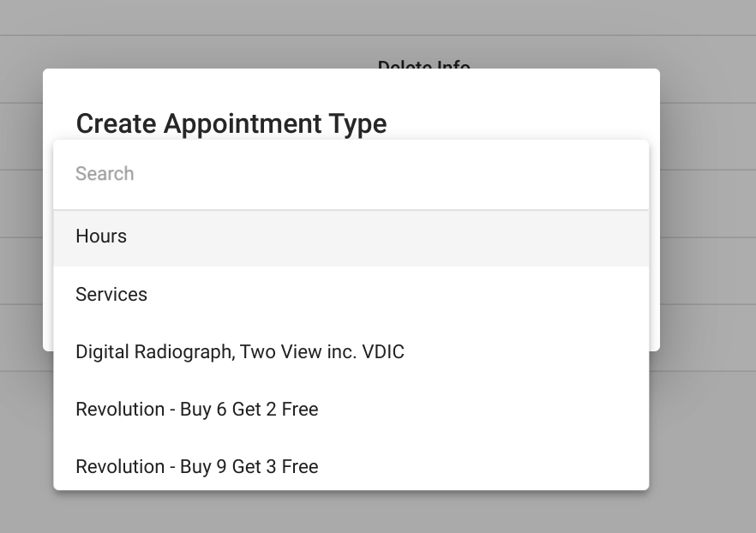Choose Revolution - Buy 6 Get 2 Free

point(351,409)
